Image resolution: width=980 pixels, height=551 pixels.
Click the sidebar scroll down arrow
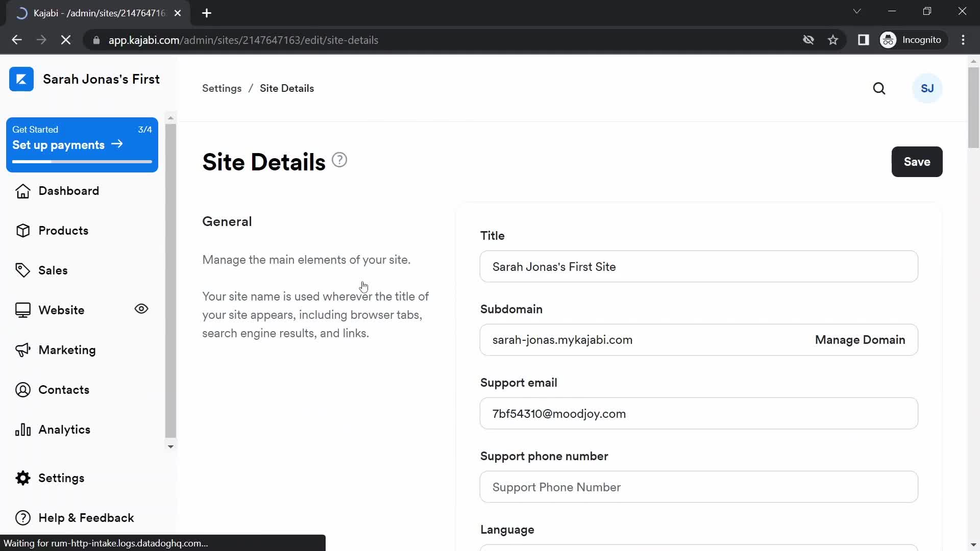click(x=170, y=446)
